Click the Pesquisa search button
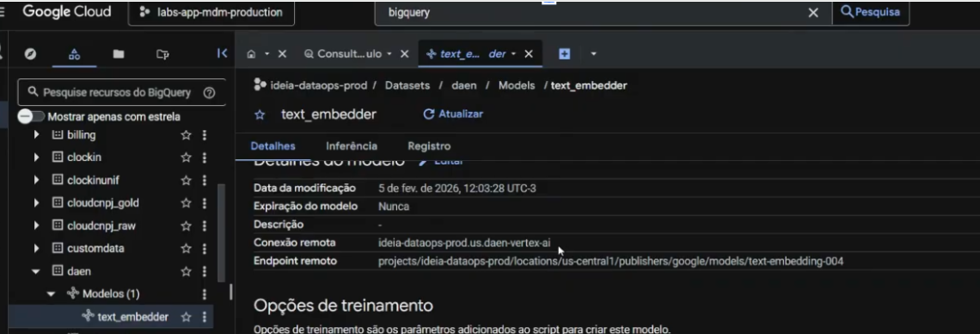Viewport: 980px width, 334px height. [871, 13]
